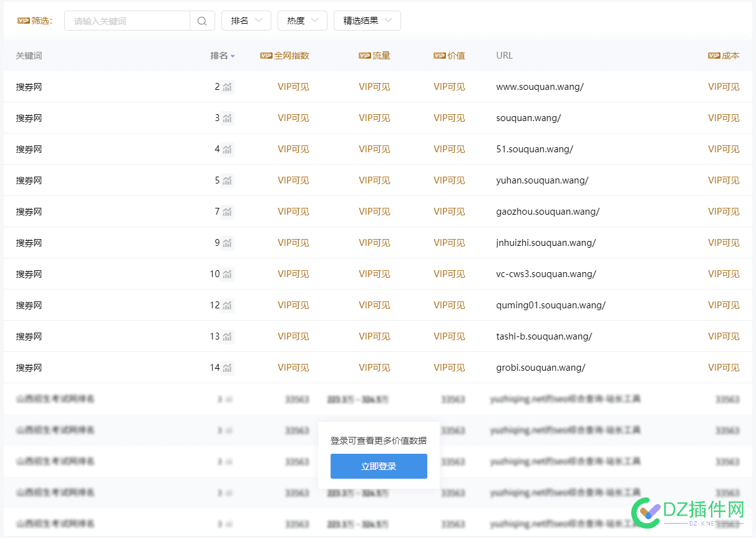Open link 51.souquan.wang/
The height and width of the screenshot is (538, 756).
pos(535,149)
